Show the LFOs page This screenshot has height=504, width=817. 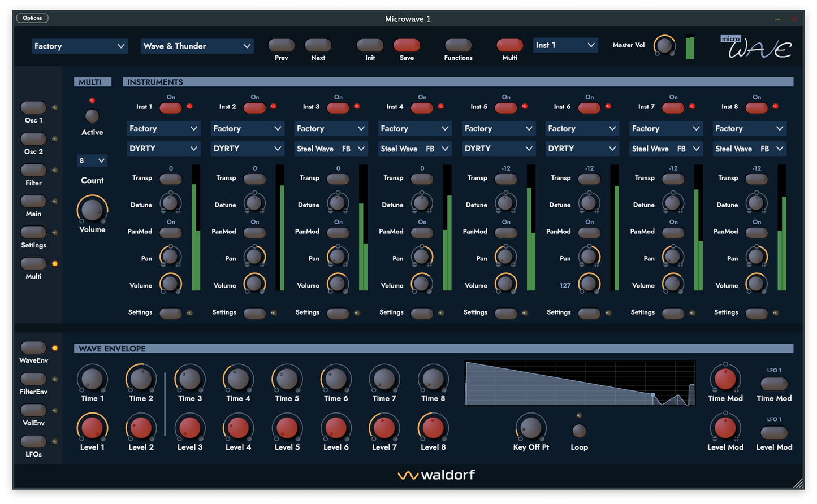pyautogui.click(x=33, y=441)
